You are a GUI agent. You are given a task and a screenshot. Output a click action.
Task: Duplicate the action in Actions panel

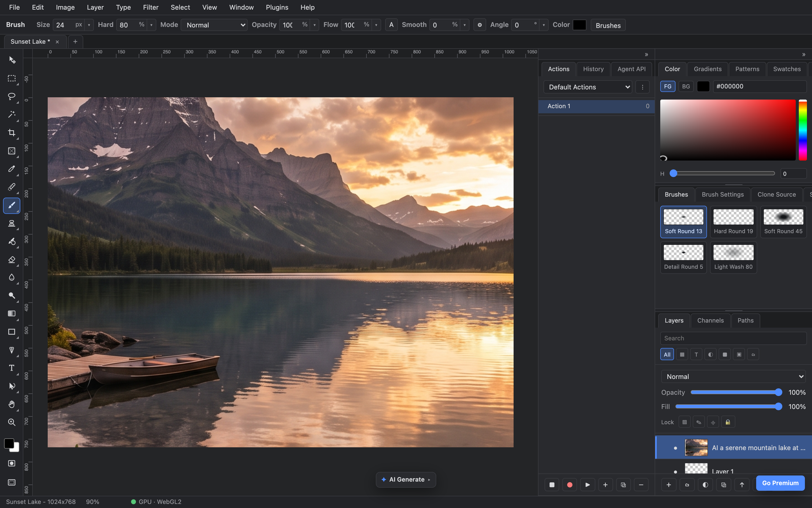tap(623, 485)
